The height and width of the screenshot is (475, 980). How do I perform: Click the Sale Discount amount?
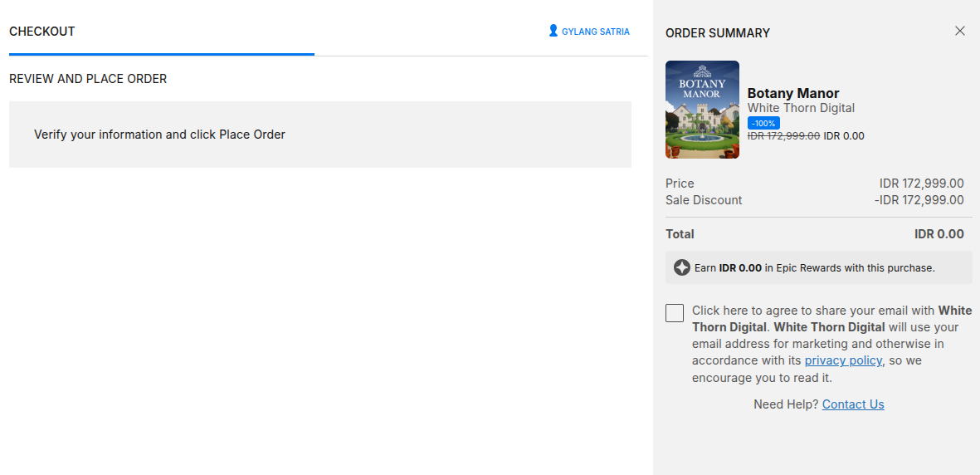(919, 200)
